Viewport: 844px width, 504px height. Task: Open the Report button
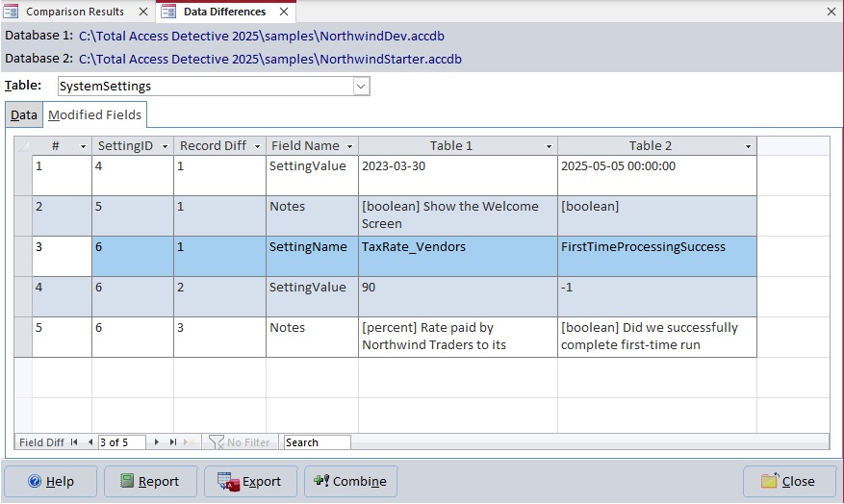tap(149, 481)
